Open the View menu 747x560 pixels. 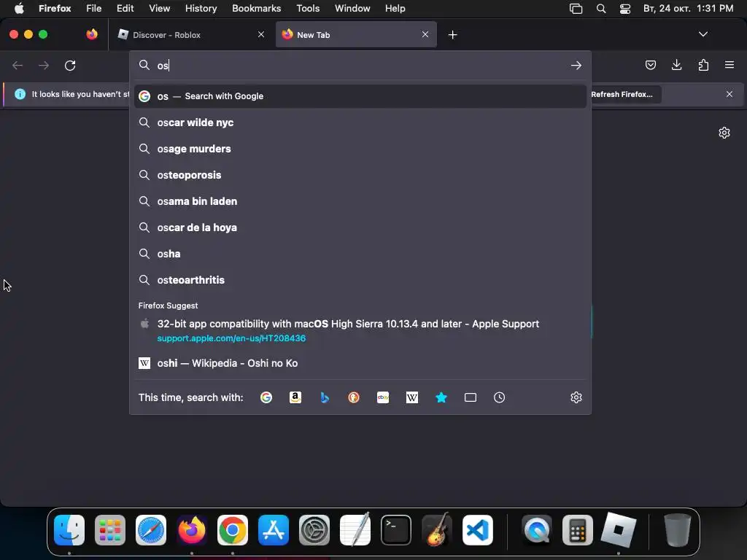[x=159, y=8]
